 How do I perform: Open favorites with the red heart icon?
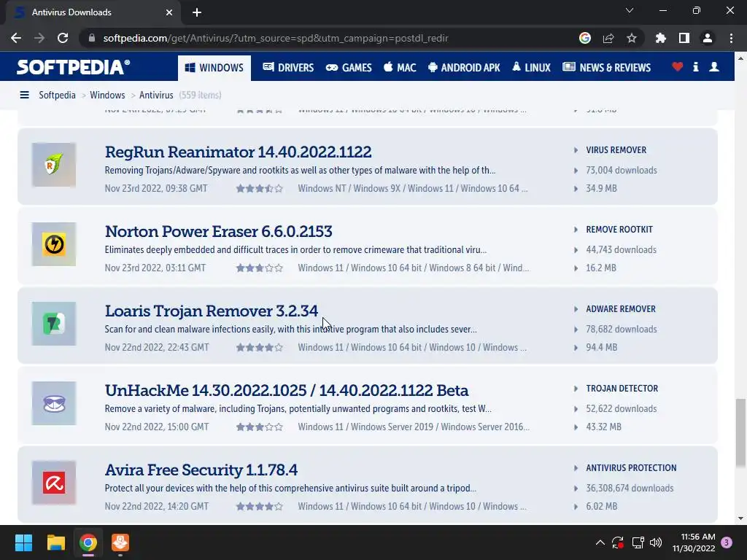[678, 66]
